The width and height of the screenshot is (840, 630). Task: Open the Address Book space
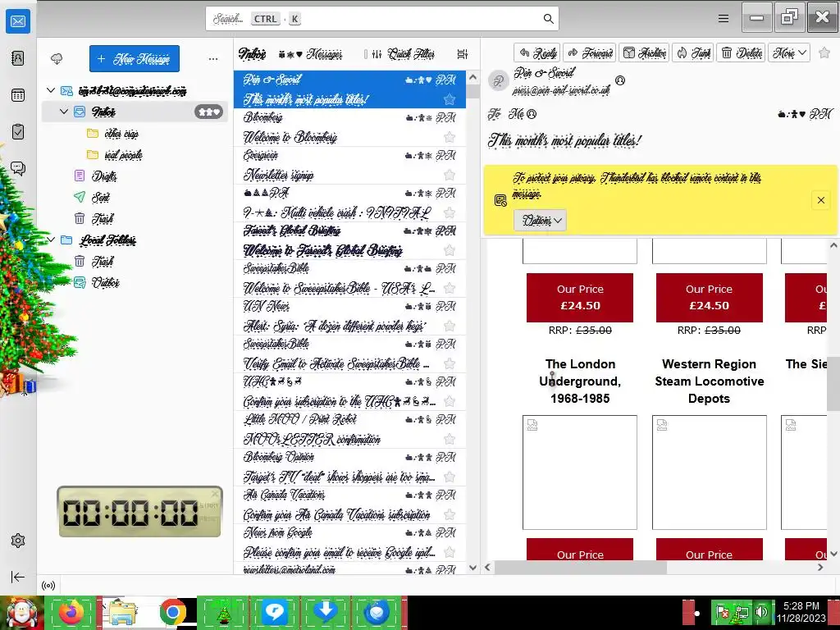(x=18, y=58)
